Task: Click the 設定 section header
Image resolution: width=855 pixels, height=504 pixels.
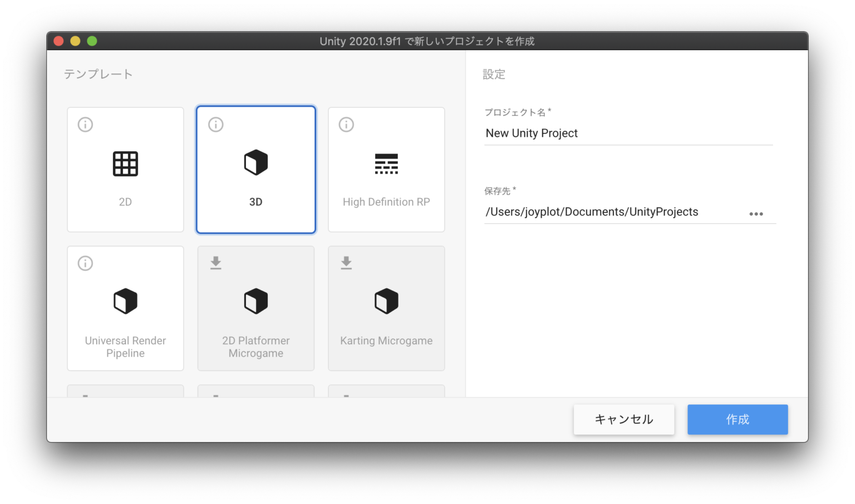Action: 494,74
